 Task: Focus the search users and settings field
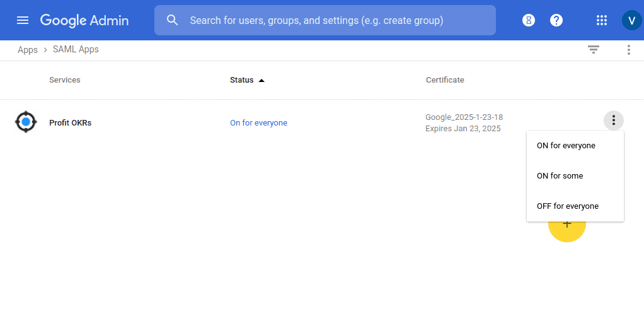click(x=325, y=20)
